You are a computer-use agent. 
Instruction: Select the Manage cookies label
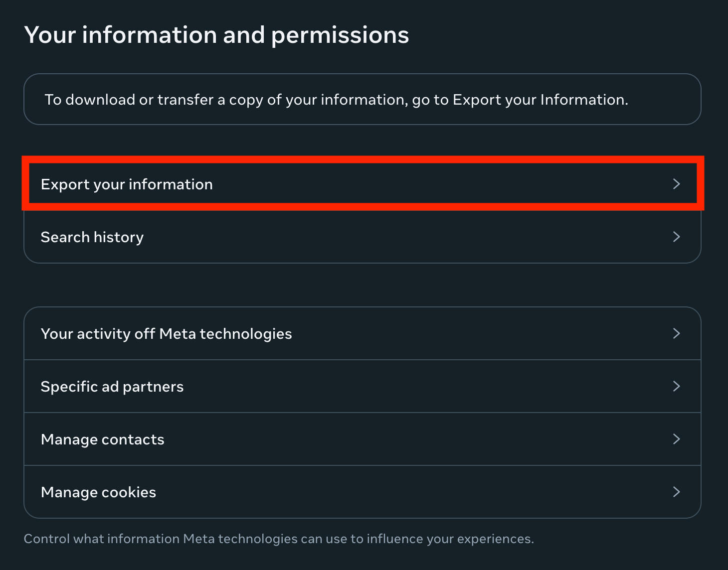coord(98,492)
